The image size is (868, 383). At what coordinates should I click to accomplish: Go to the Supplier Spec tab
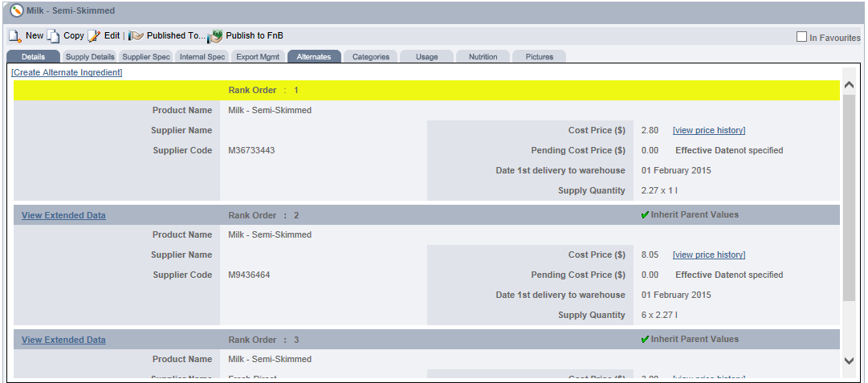146,57
